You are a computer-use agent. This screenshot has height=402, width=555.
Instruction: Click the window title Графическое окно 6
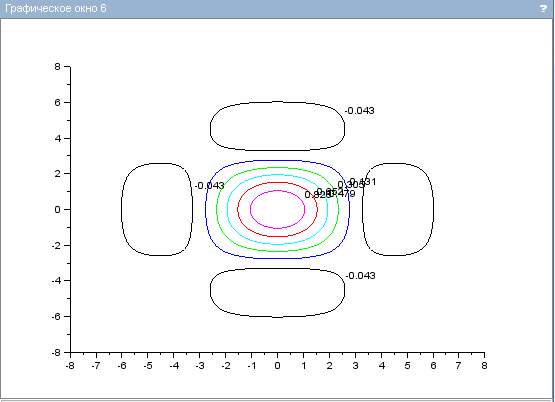[56, 8]
